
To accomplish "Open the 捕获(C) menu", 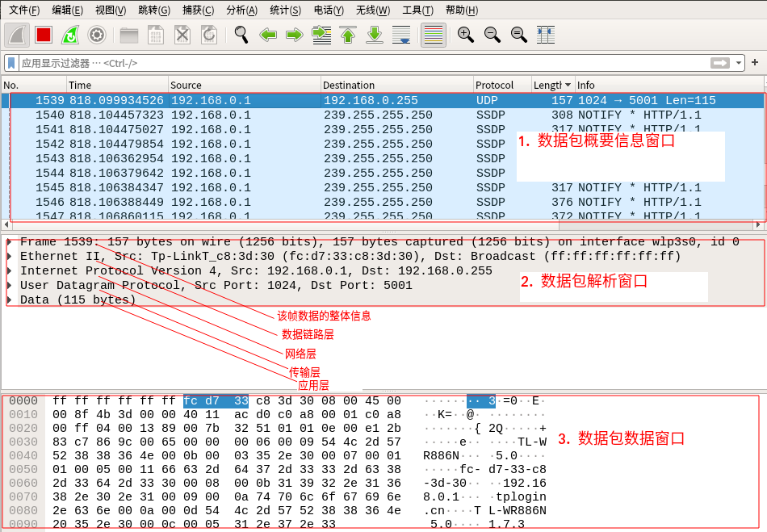I will click(x=198, y=10).
